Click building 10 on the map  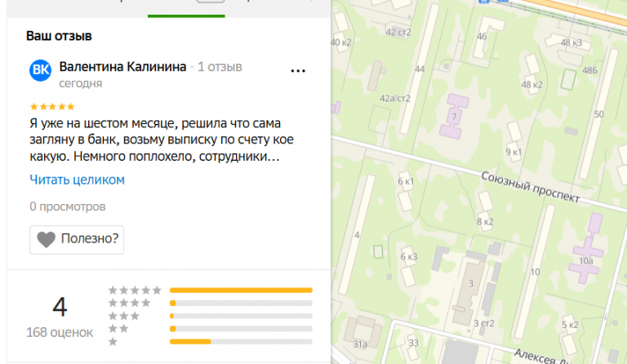tap(535, 272)
